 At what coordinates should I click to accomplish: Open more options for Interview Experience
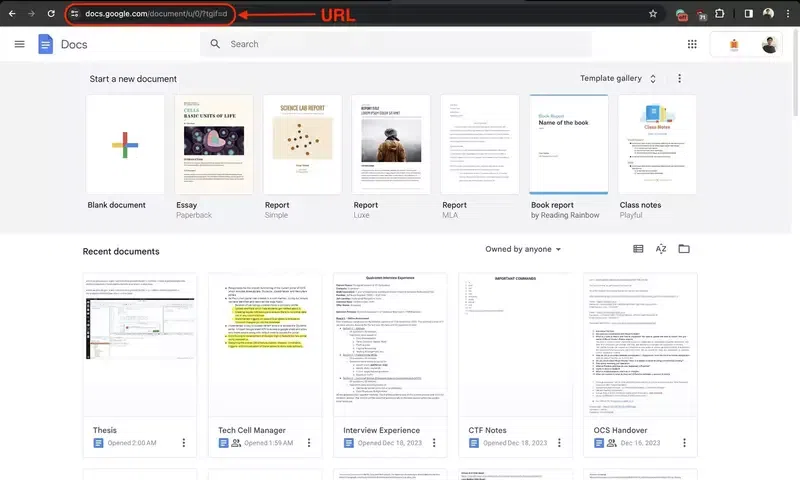pos(434,443)
